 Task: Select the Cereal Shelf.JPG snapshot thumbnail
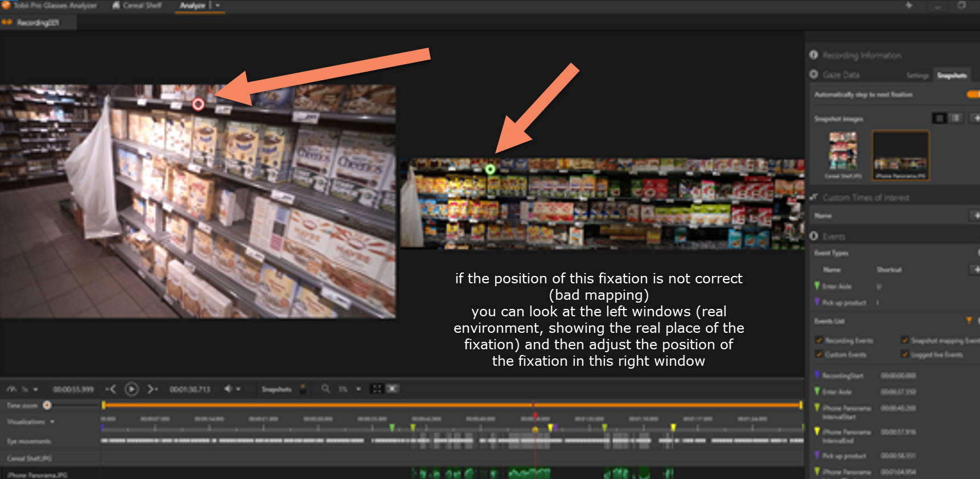(843, 155)
